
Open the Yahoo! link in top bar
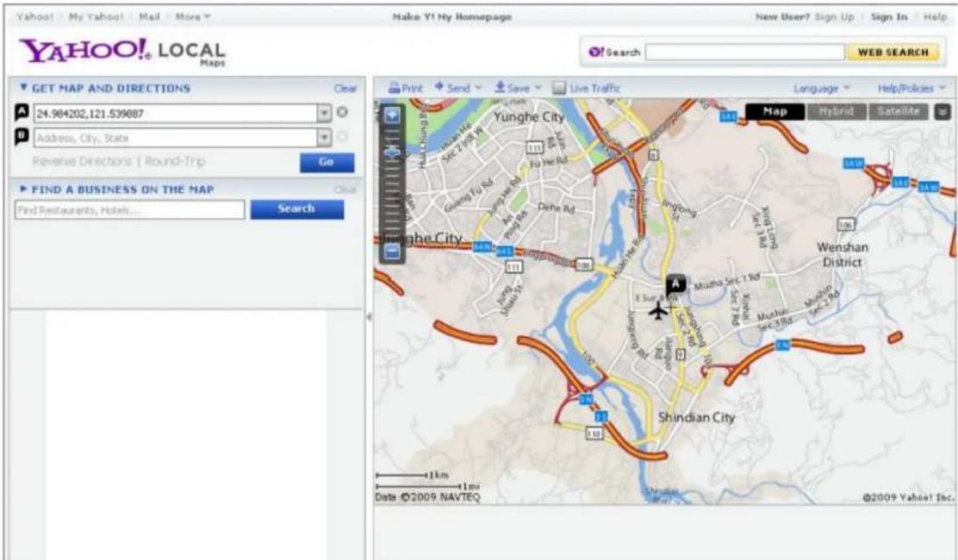(x=34, y=16)
